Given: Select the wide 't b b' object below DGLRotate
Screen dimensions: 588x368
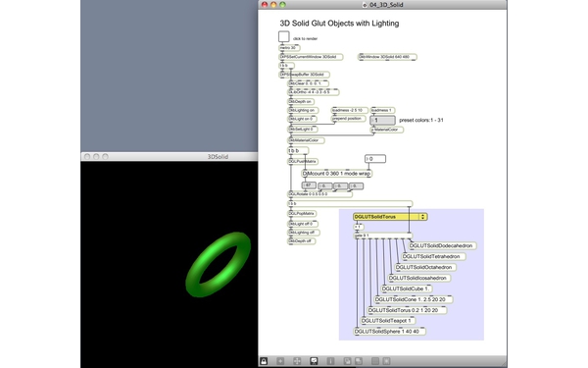Looking at the screenshot, I should (x=350, y=203).
